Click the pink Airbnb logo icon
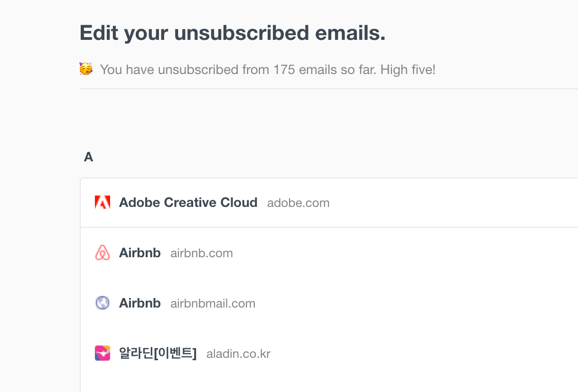This screenshot has width=578, height=392. point(103,253)
